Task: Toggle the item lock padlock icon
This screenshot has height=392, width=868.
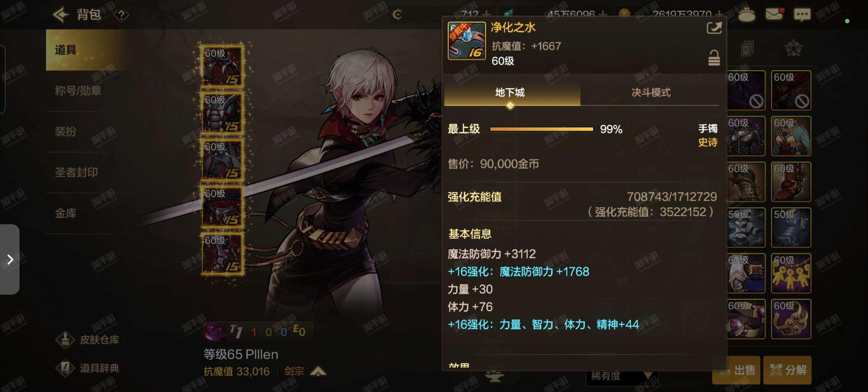Action: 714,58
